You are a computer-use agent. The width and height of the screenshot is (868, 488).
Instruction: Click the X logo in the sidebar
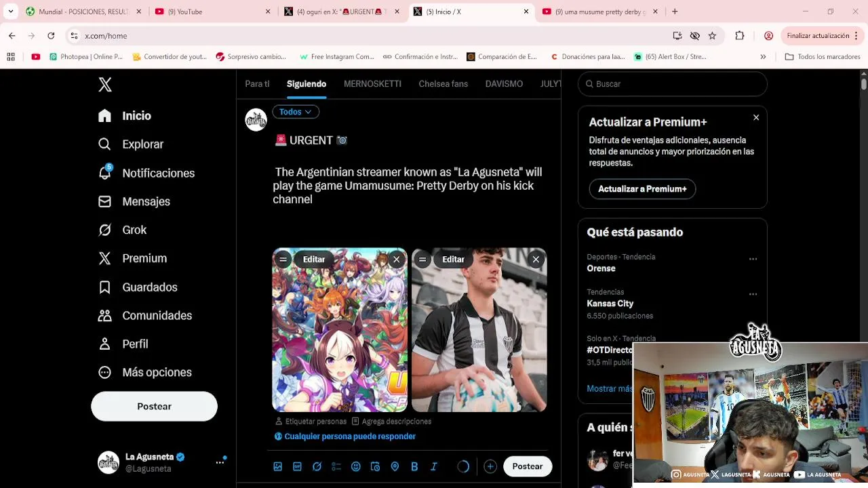(105, 84)
